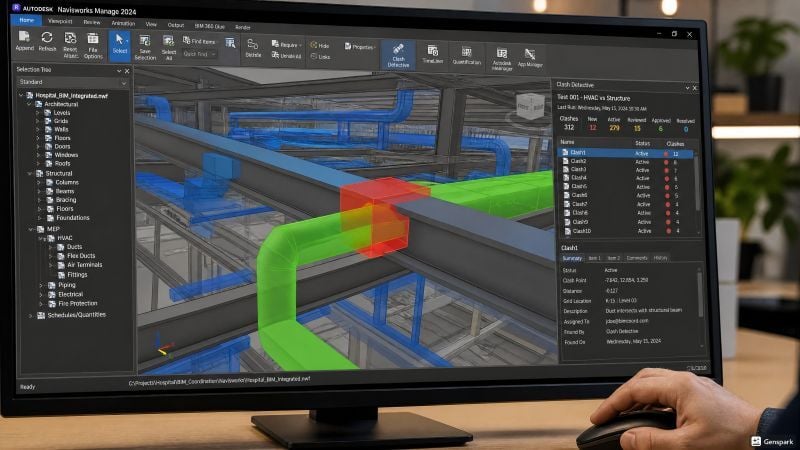Click the Clash1 document icon
This screenshot has width=800, height=450.
pos(565,153)
